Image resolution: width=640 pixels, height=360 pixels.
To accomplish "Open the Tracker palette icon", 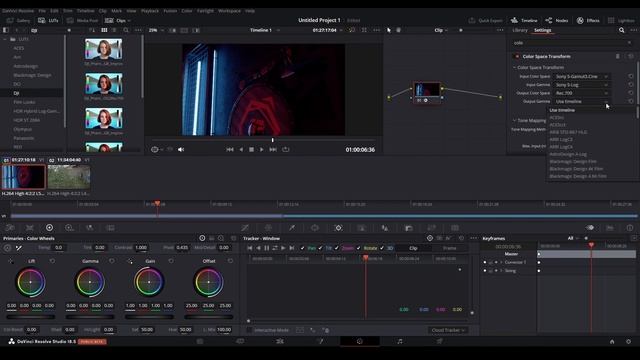I will point(338,228).
